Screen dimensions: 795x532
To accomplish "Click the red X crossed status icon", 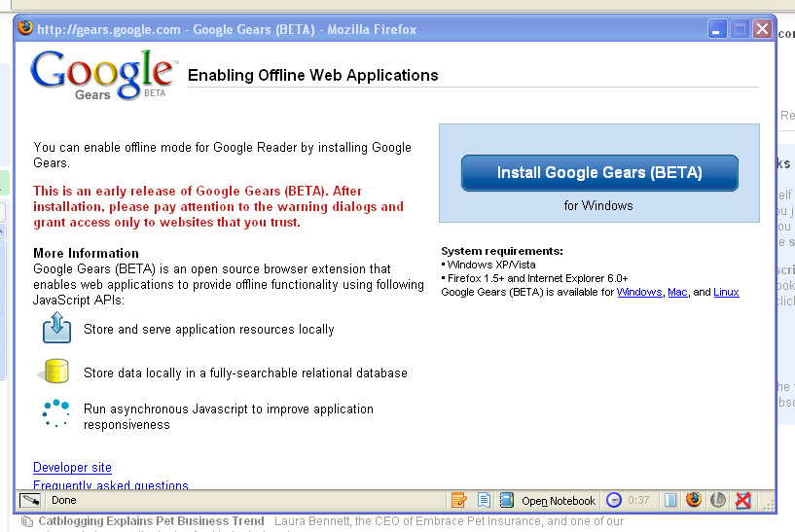I will 743,501.
